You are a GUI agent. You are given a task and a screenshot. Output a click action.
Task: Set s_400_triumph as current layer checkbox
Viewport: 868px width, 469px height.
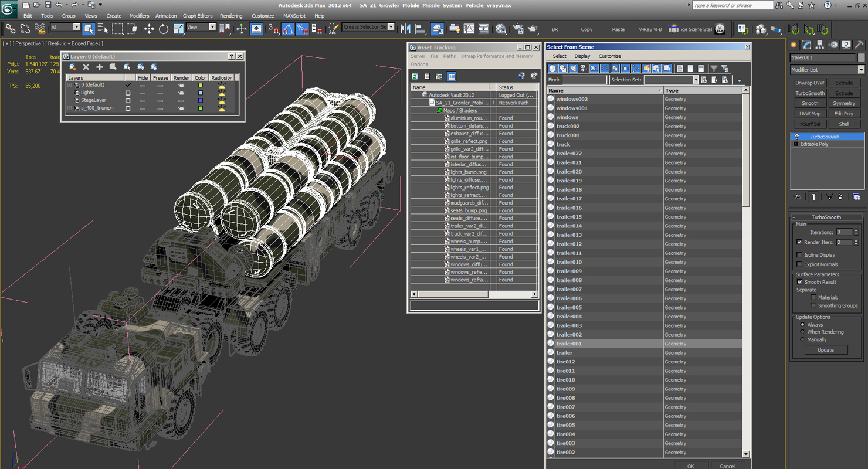point(128,108)
